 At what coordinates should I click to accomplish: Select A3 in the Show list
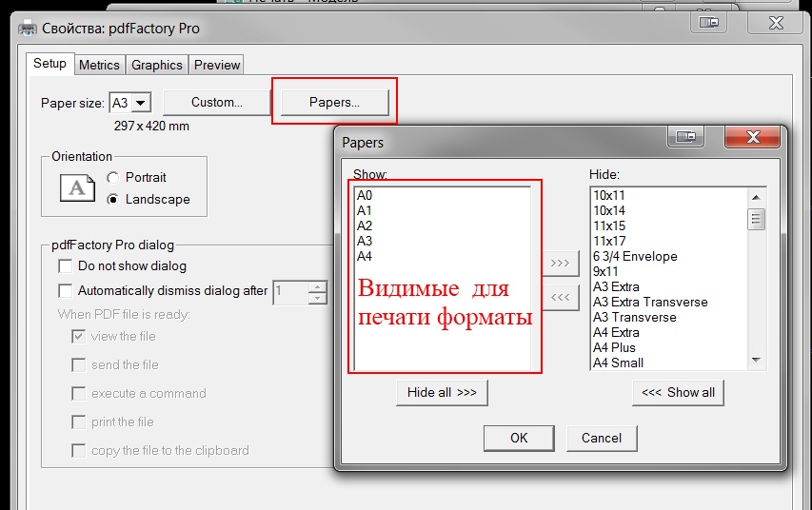point(365,242)
